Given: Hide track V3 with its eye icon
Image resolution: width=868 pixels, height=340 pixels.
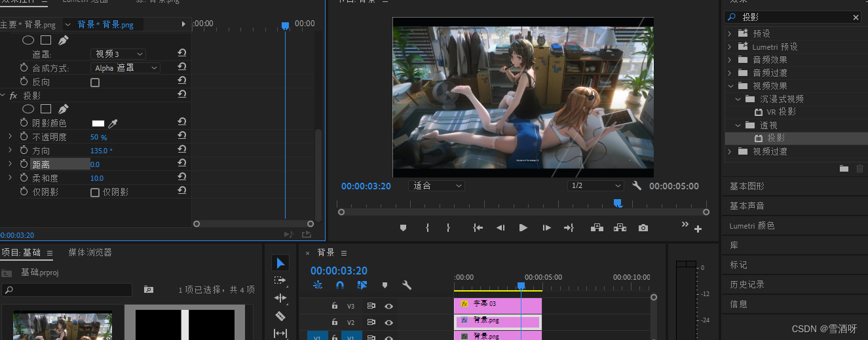Looking at the screenshot, I should pos(389,305).
